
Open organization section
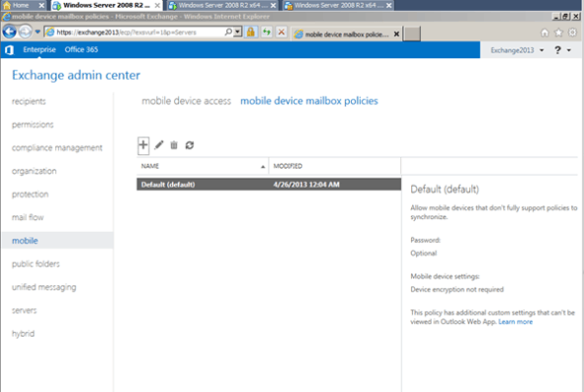tap(35, 171)
